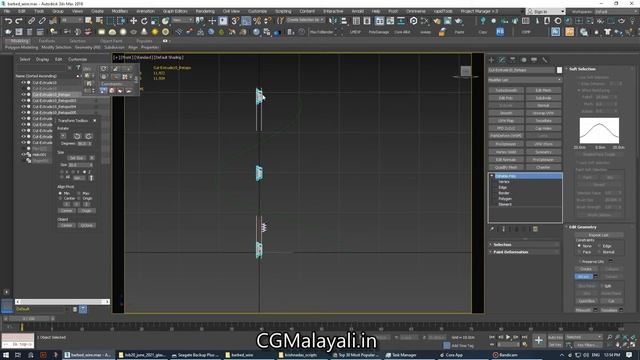Select Normal constraint radio button
Image resolution: width=640 pixels, height=360 pixels.
[600, 252]
